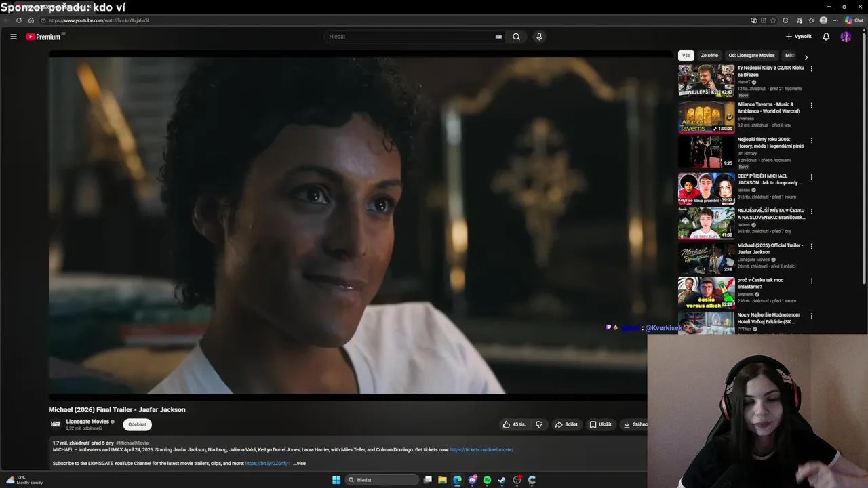Like the video with thumbs up
Viewport: 868px width, 488px height.
point(514,424)
